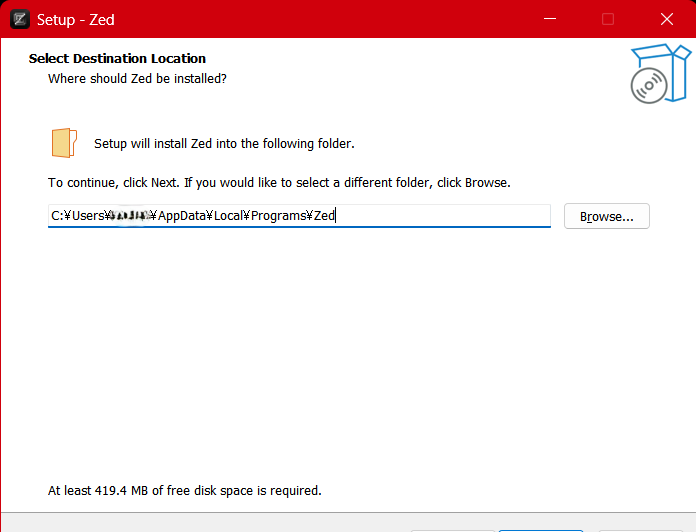This screenshot has height=532, width=696.
Task: Click the 'Select Destination Location' heading
Action: 117,59
